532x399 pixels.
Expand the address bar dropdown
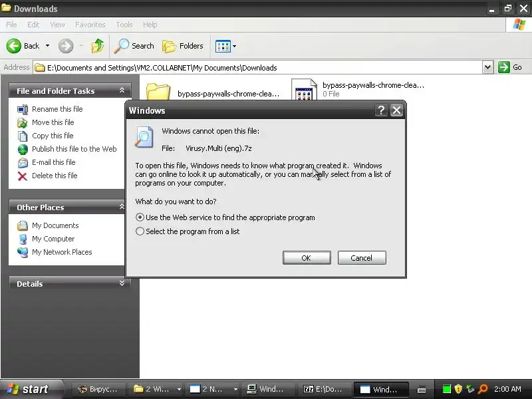[x=487, y=67]
